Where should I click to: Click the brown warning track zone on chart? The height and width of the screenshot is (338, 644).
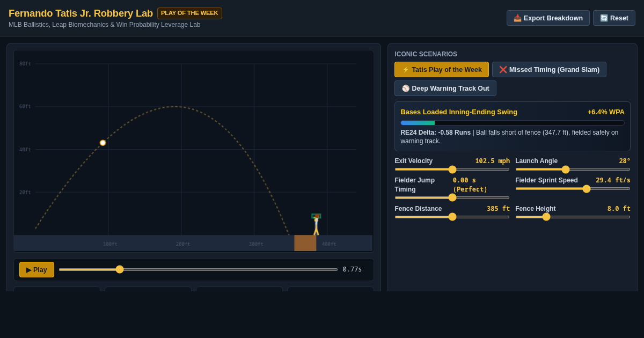[x=305, y=243]
